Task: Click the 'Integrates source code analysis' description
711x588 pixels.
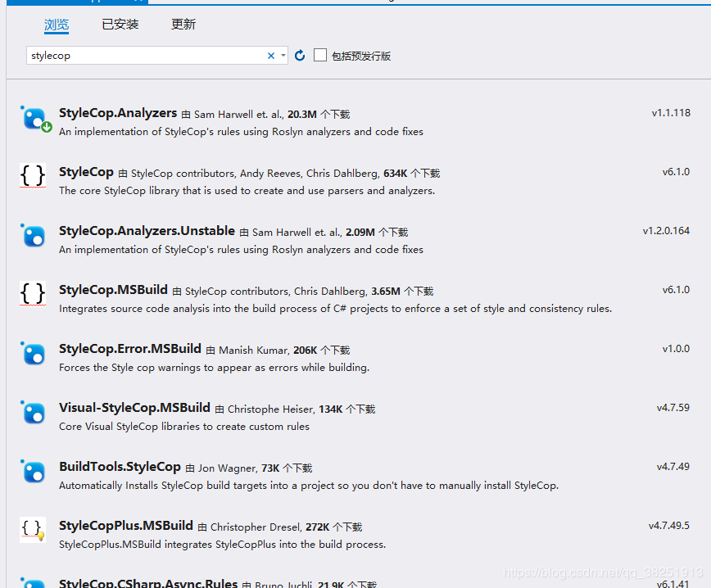Action: (x=335, y=308)
